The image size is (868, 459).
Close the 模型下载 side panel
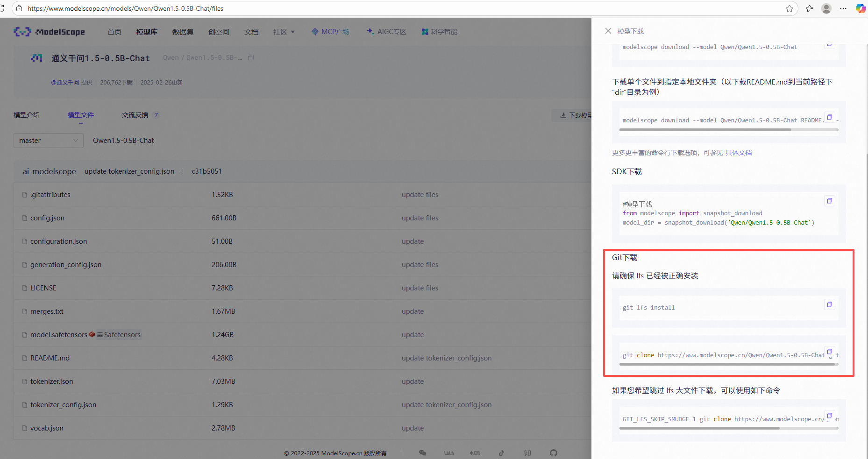608,31
